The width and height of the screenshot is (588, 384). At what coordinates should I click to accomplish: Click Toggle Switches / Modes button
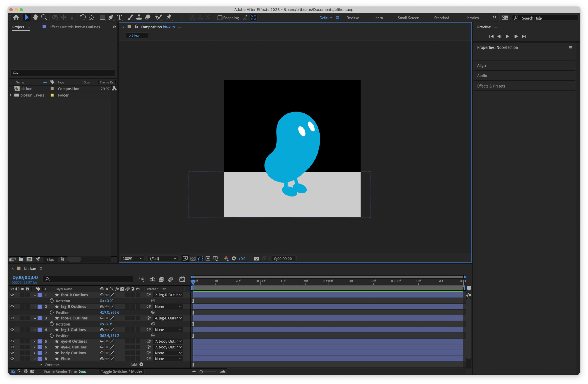pos(121,371)
